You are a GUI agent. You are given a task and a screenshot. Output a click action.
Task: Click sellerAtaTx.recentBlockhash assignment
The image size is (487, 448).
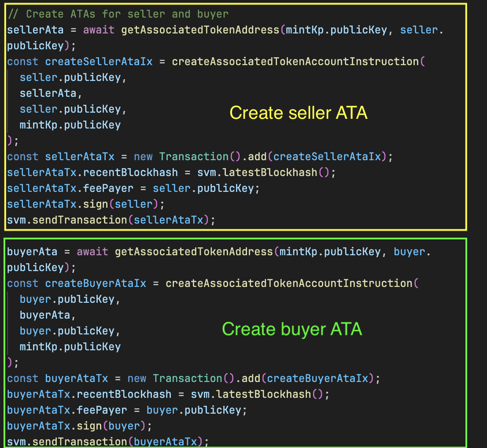tap(92, 173)
